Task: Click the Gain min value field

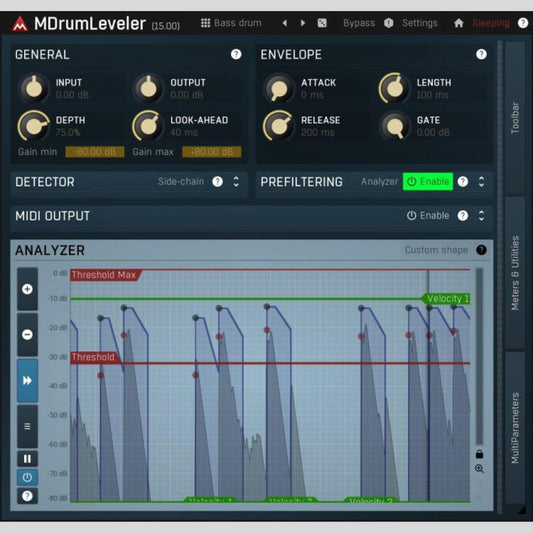Action: pyautogui.click(x=95, y=152)
